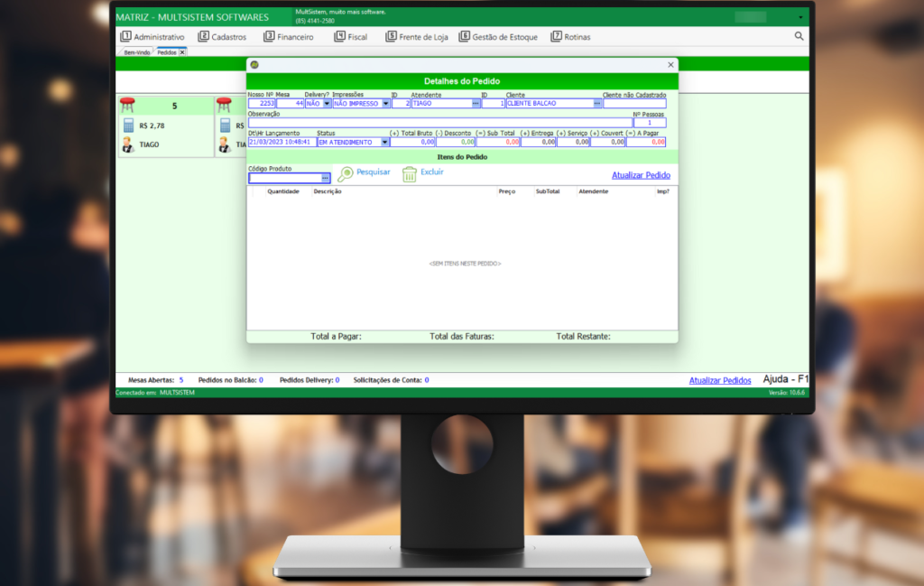Click the attendant person icon beside TIAGO
Screen dimensions: 924x586
(x=128, y=144)
